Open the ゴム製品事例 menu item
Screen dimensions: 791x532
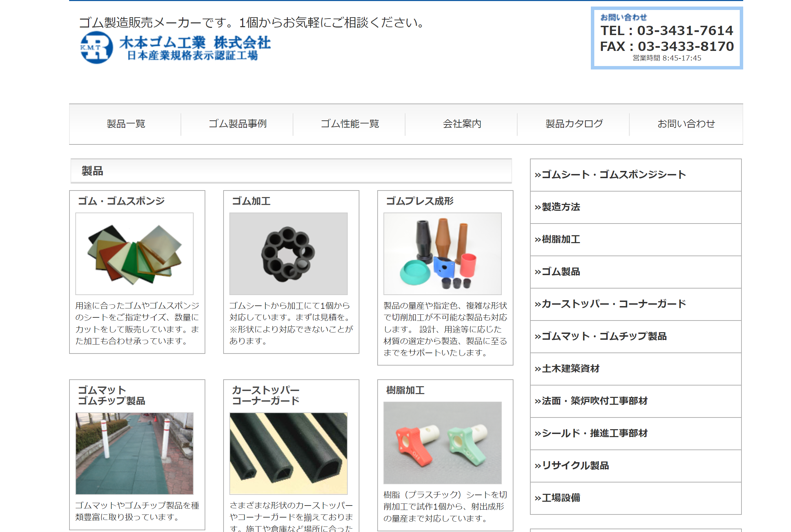(238, 124)
